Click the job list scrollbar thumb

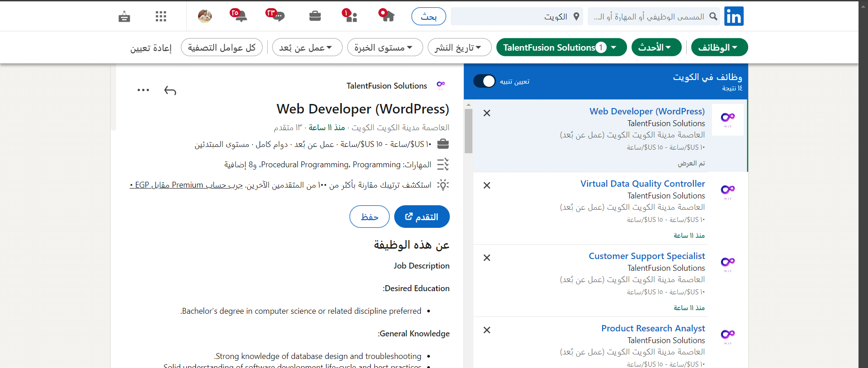coord(468,131)
